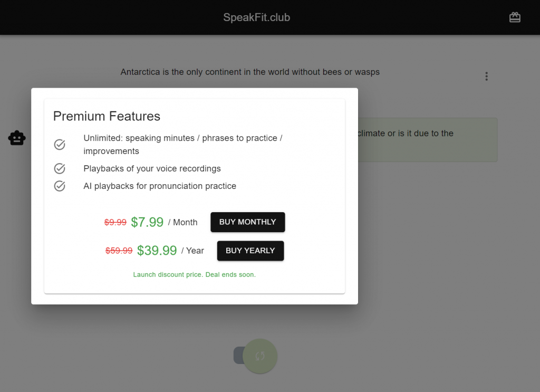
Task: Click the Antarctica phrase text
Action: click(x=250, y=72)
